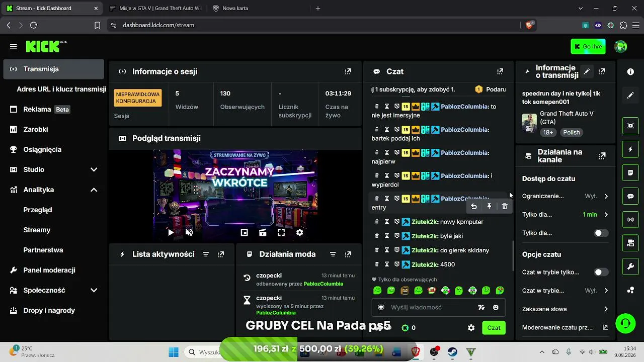Filter the Działania moda list
Viewport: 644px width, 362px height.
333,254
